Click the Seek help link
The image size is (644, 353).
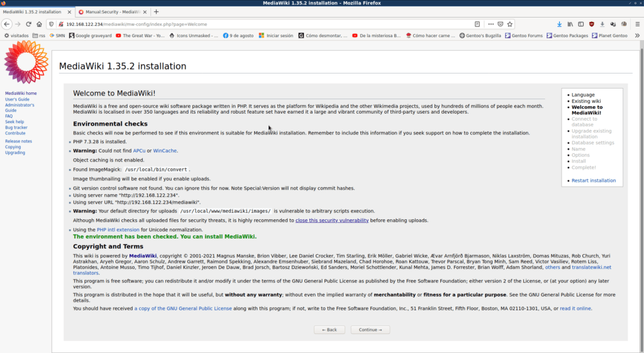click(14, 122)
